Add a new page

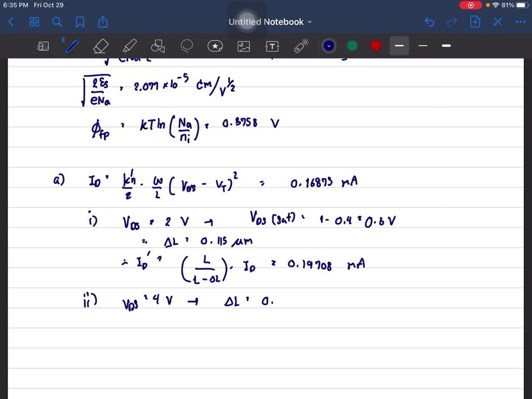point(475,22)
